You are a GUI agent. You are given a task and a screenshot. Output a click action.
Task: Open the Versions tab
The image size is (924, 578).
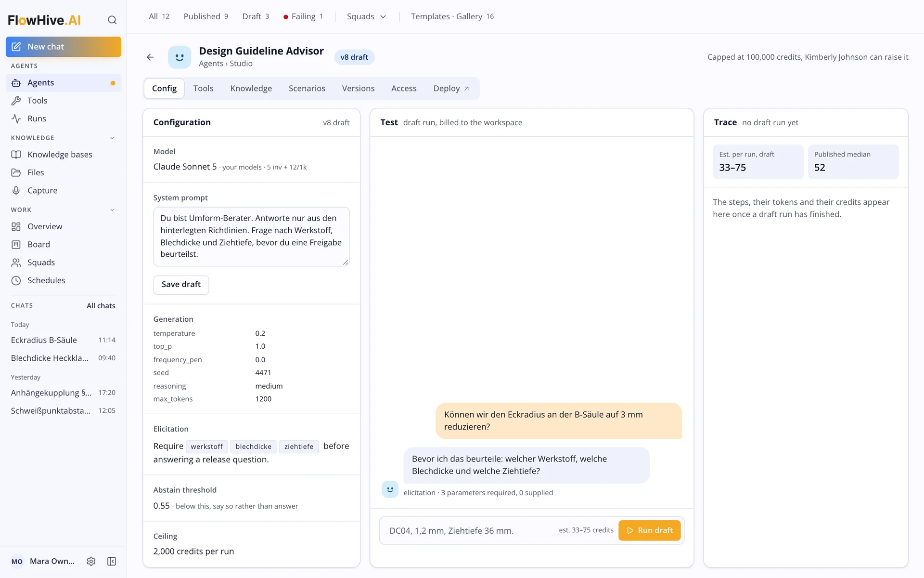click(358, 89)
